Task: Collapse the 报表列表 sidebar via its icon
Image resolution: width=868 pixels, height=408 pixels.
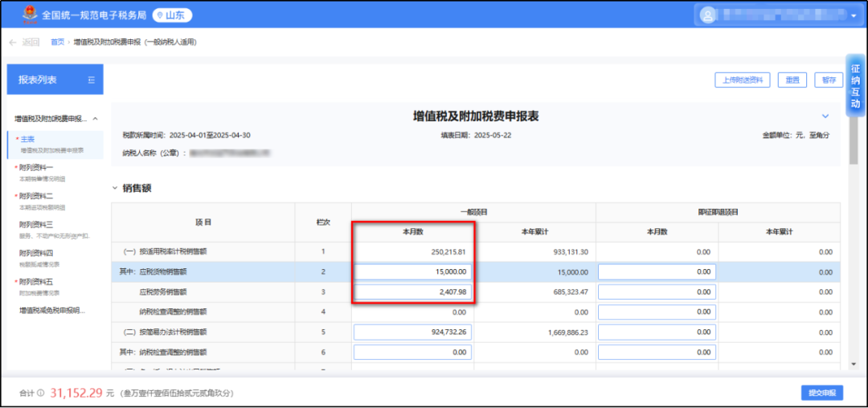Action: 92,80
